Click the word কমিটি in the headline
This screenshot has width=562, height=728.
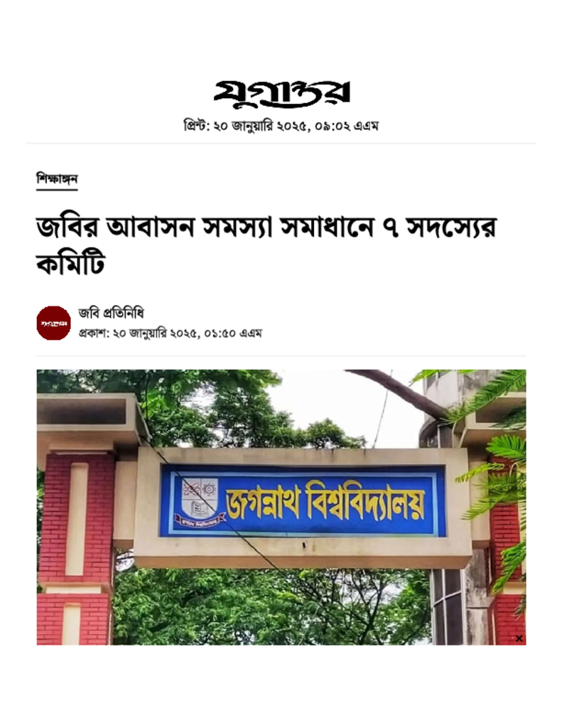pos(71,264)
